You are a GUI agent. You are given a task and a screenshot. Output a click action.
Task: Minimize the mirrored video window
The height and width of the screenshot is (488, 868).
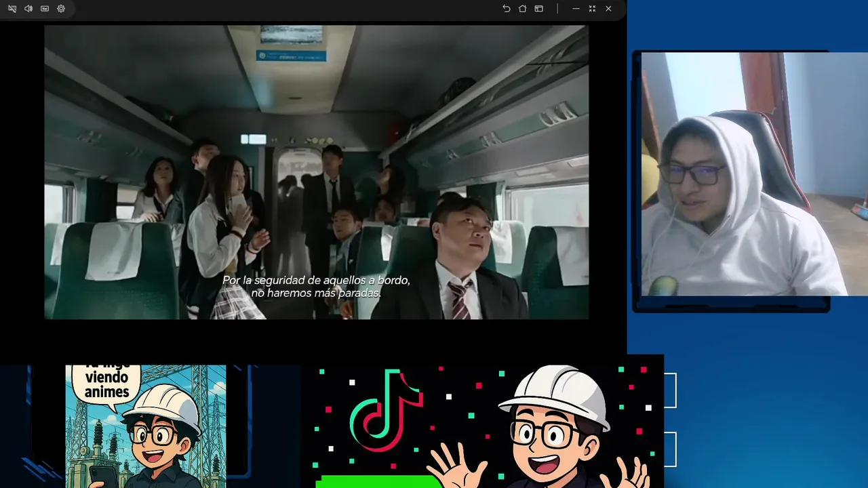tap(576, 9)
